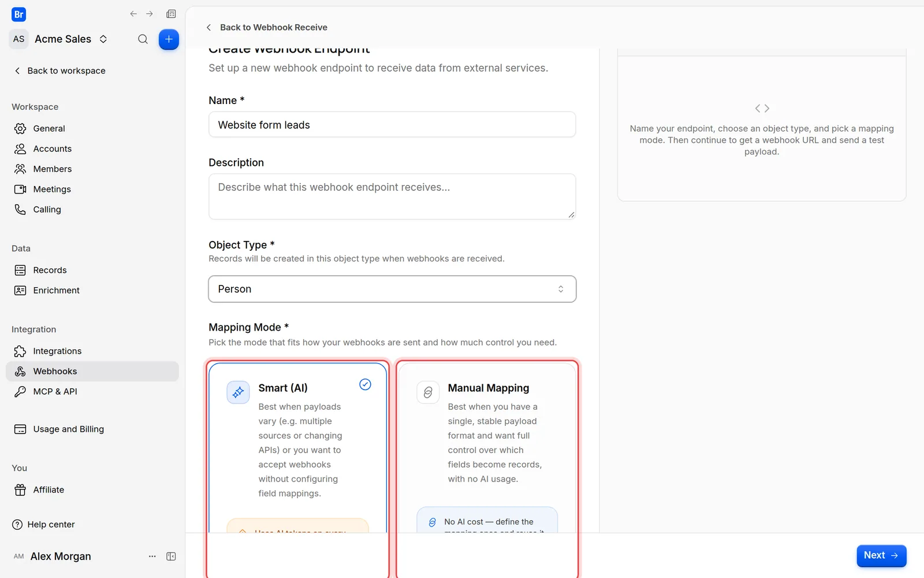Click the AS workspace avatar

click(x=19, y=39)
